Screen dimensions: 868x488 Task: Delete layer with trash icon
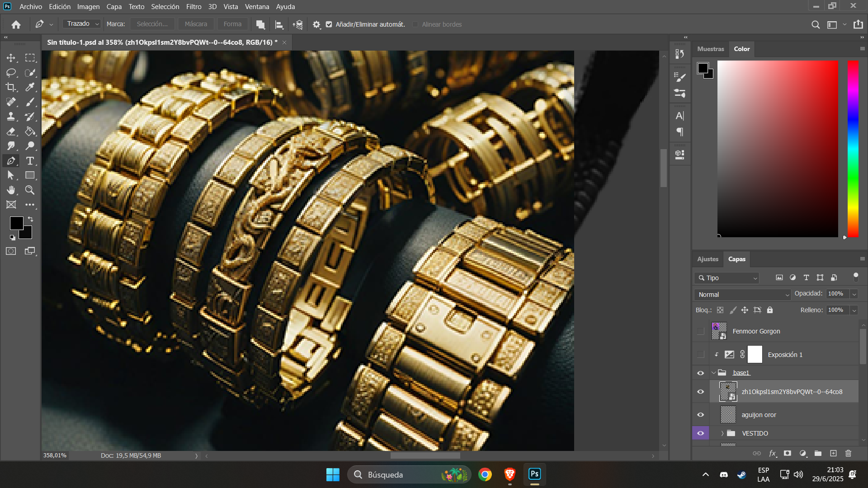pos(848,453)
